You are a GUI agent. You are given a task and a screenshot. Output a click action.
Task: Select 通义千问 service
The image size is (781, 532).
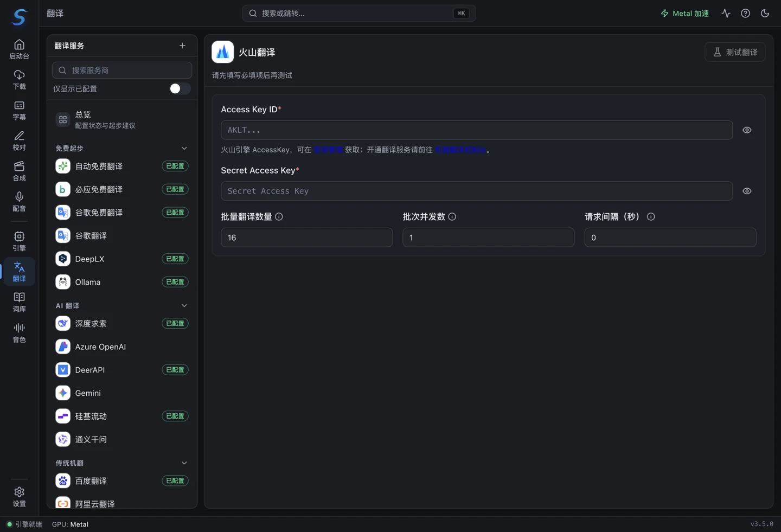point(122,439)
